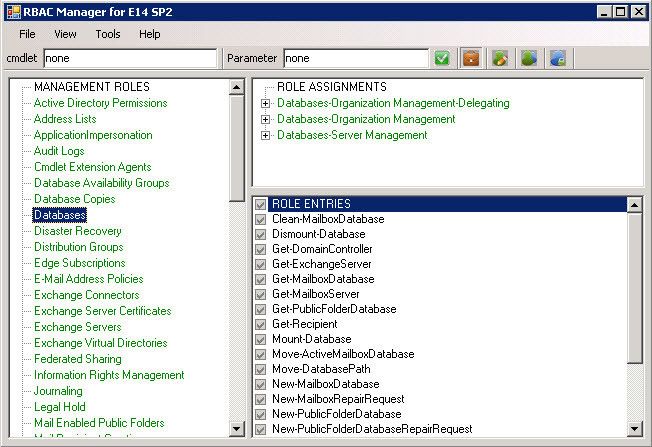Click the role entries scroll up arrow
The image size is (652, 447).
(635, 204)
